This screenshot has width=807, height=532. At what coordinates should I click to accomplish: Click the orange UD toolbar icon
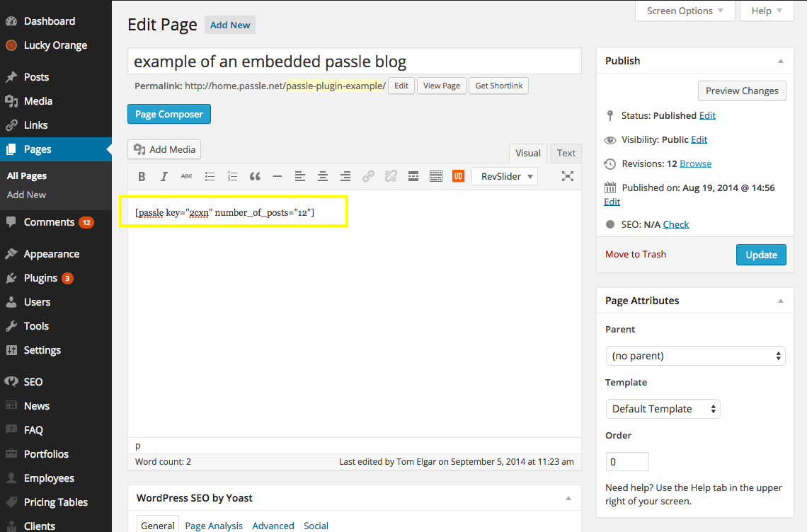coord(458,176)
